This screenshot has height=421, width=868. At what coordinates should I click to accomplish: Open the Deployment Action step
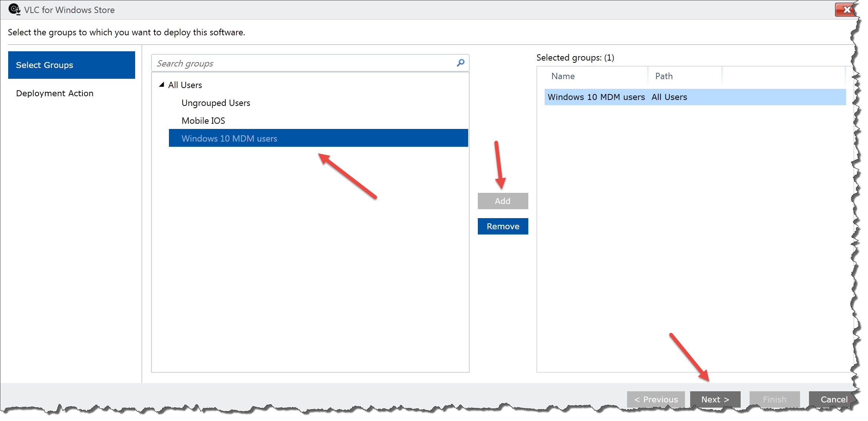pyautogui.click(x=55, y=93)
